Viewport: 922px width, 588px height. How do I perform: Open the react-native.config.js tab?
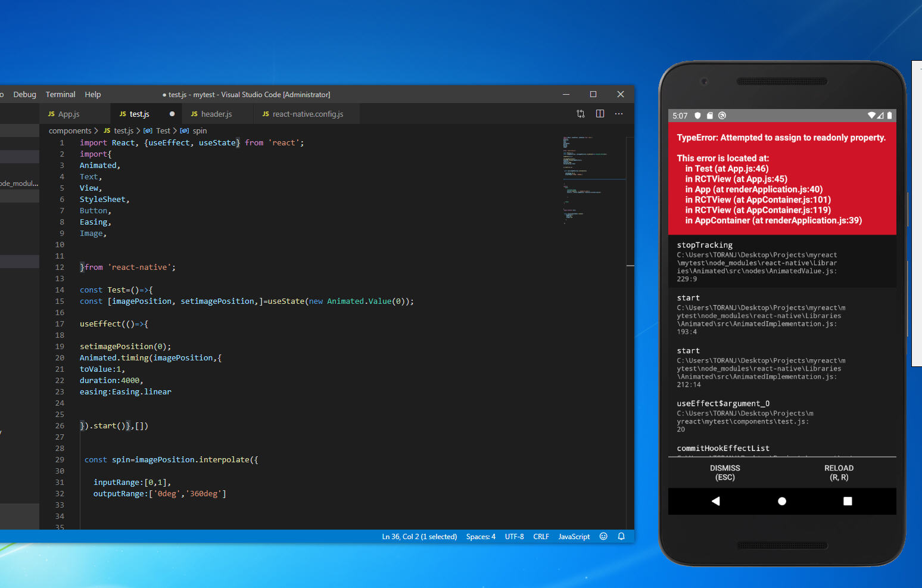click(x=307, y=114)
